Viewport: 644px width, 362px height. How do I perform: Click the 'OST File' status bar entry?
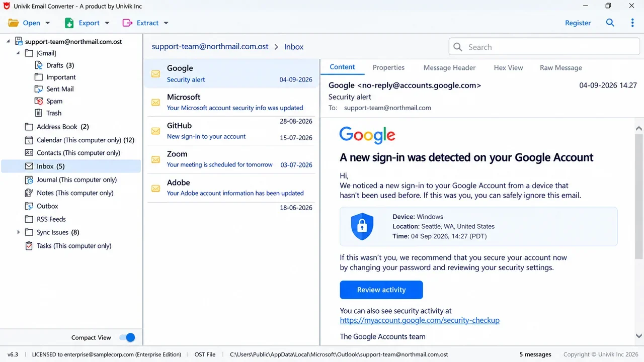coord(205,354)
